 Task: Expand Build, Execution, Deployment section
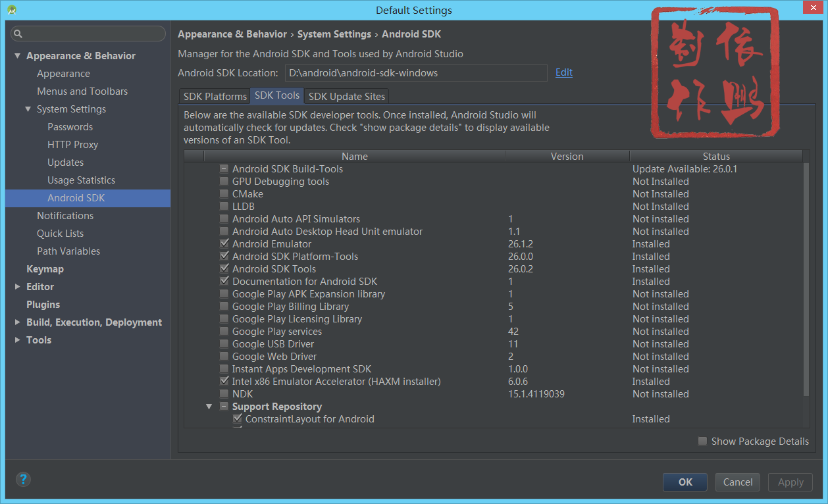point(17,322)
